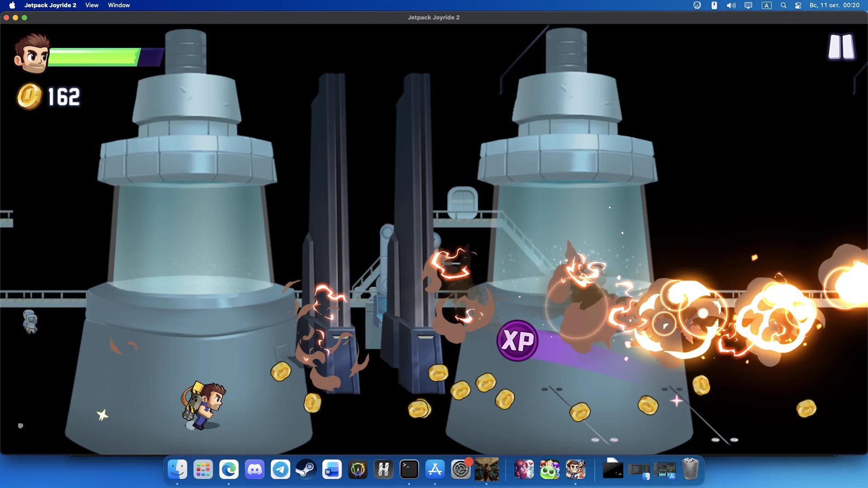
Task: Open the green Puyo game in dock
Action: (x=550, y=469)
